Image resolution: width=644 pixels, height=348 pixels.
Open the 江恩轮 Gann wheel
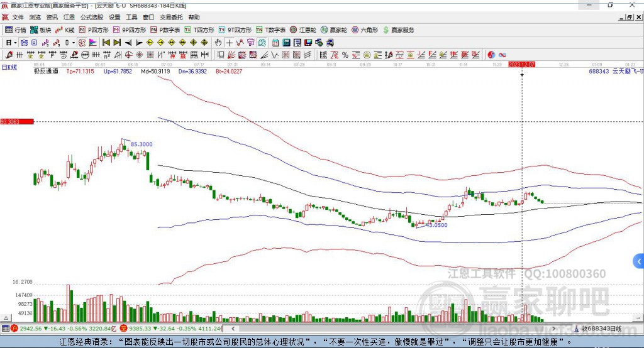303,30
